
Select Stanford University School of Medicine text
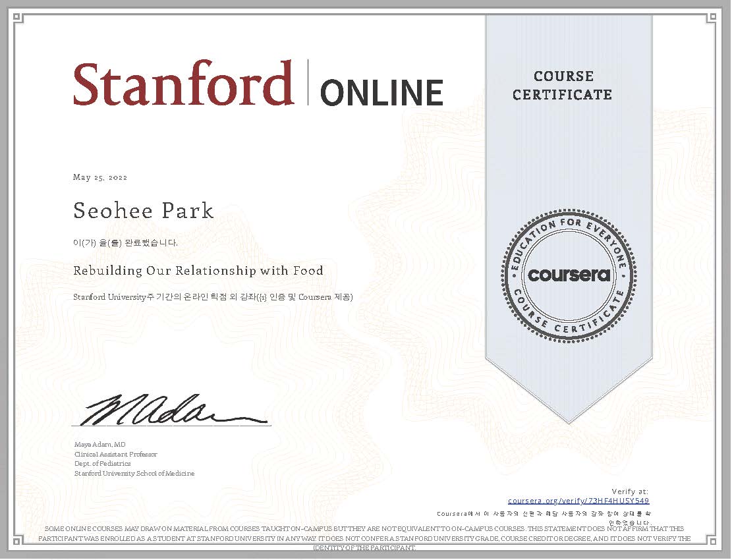click(134, 473)
